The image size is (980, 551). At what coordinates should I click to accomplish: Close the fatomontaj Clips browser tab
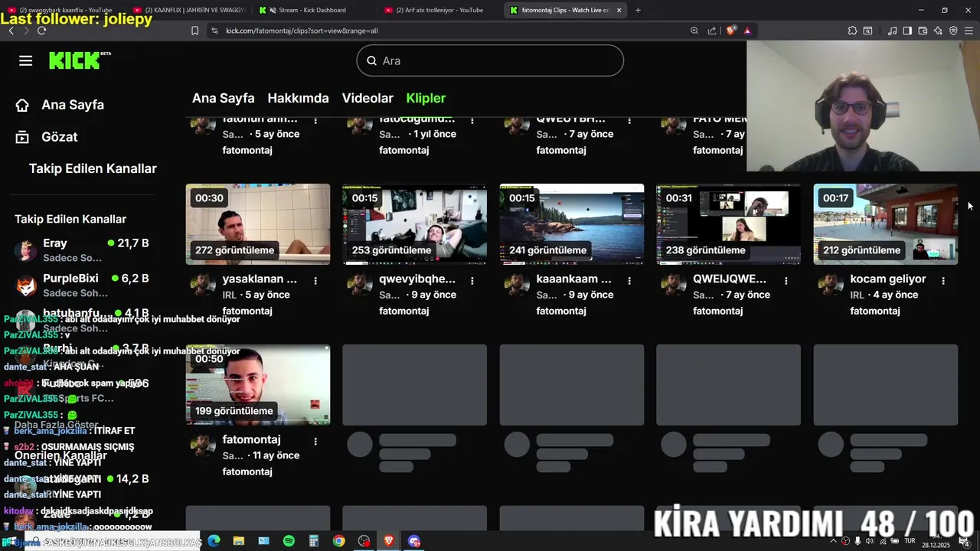click(619, 10)
